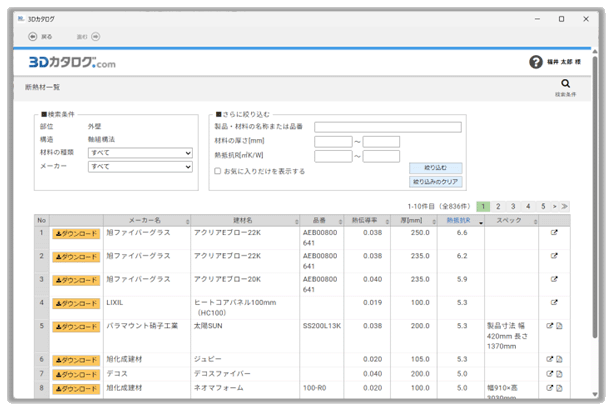Viewport: 612px width, 410px height.
Task: Click the user name 福井 太郎 様
Action: [x=564, y=62]
